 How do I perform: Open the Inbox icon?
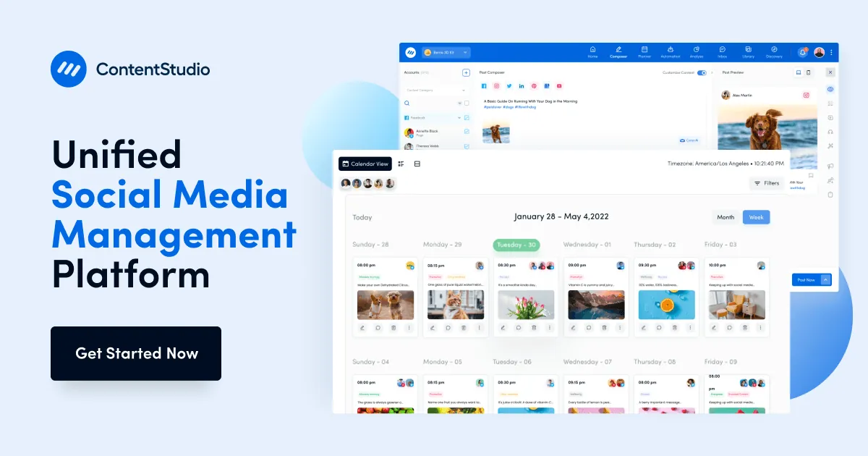[x=722, y=53]
